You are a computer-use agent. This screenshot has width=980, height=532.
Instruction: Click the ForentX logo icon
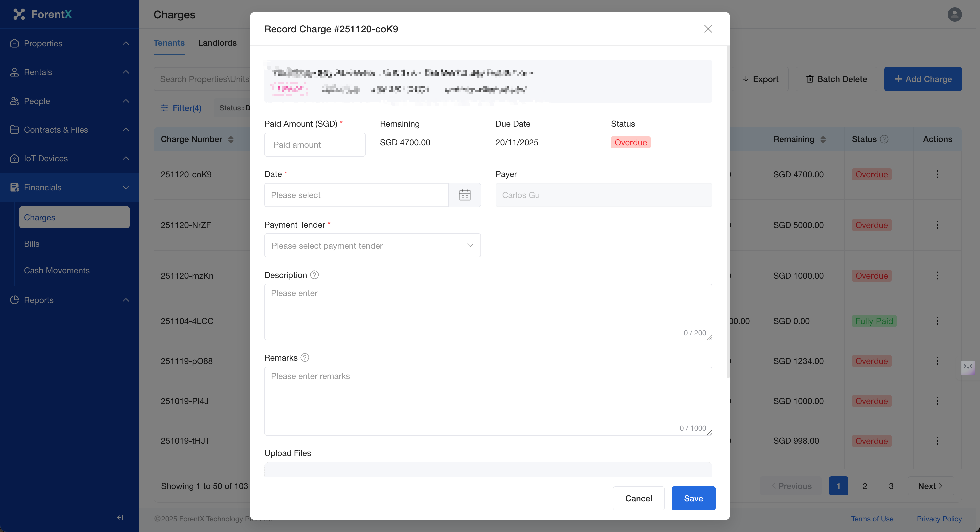coord(19,14)
